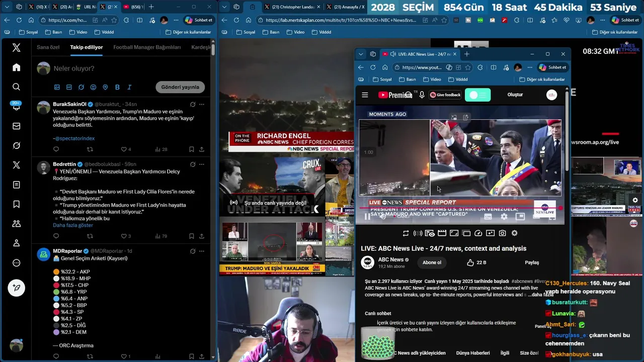Open more options on MDRaporlar post
The height and width of the screenshot is (362, 644).
tap(201, 251)
